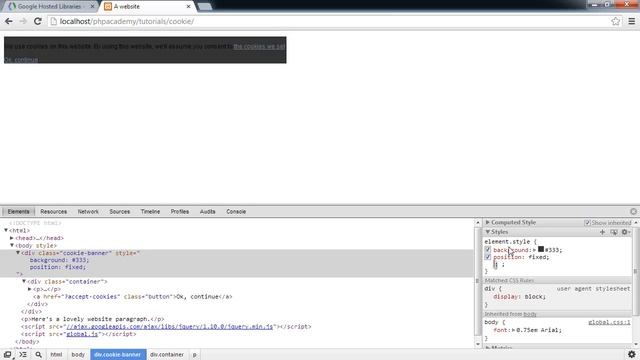Click the 'fixed' value of position property
Viewport: 640px width, 360px height.
coord(538,257)
